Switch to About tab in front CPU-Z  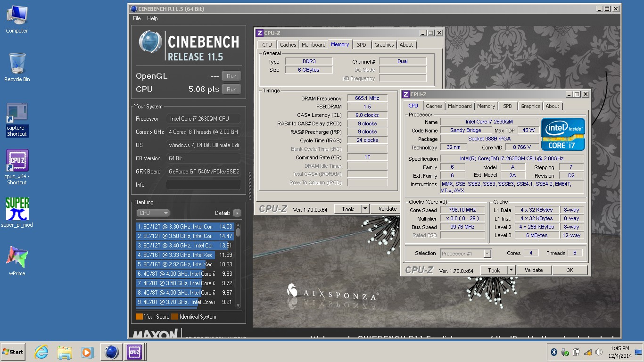tap(553, 106)
